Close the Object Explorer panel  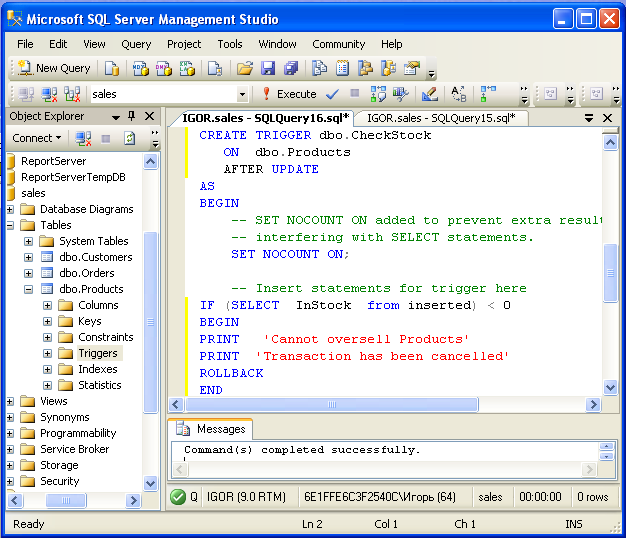click(x=149, y=116)
